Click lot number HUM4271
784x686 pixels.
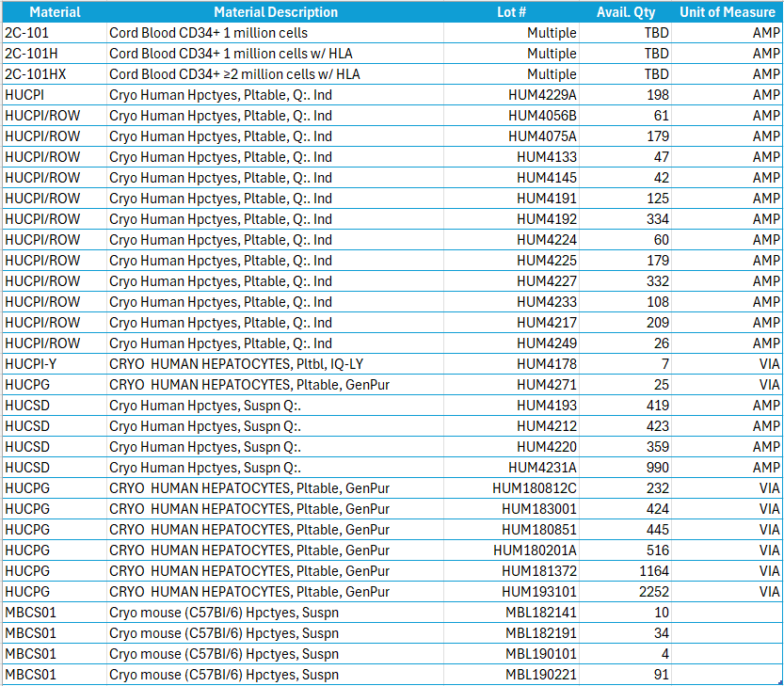[x=547, y=385]
